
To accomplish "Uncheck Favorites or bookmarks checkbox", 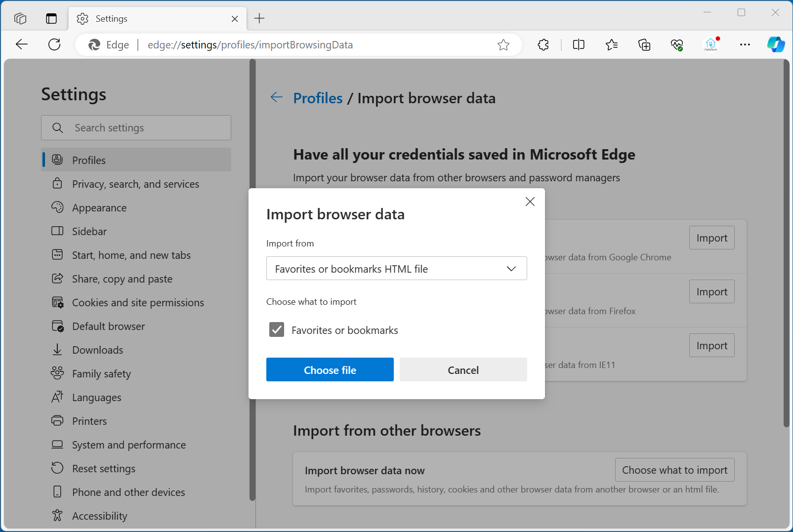I will (277, 330).
